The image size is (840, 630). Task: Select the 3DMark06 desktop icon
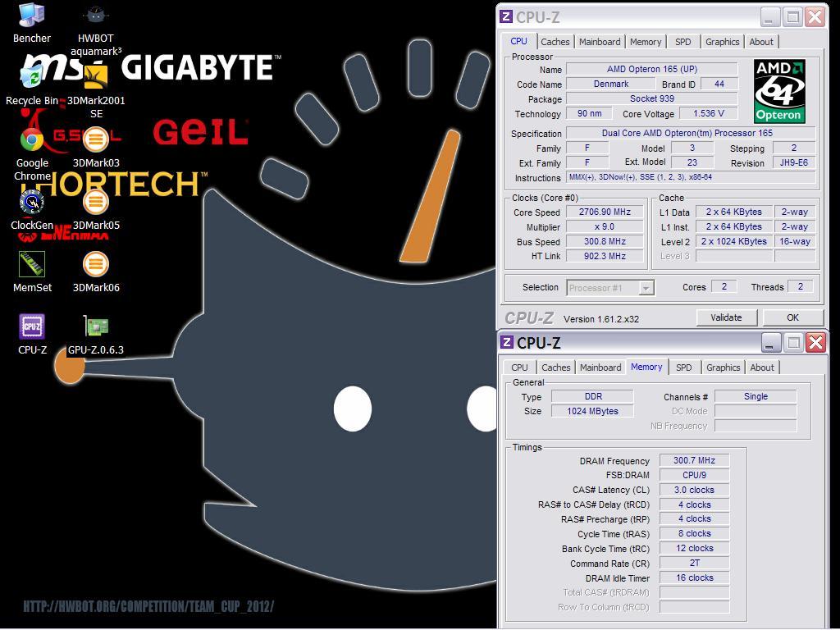pyautogui.click(x=96, y=272)
